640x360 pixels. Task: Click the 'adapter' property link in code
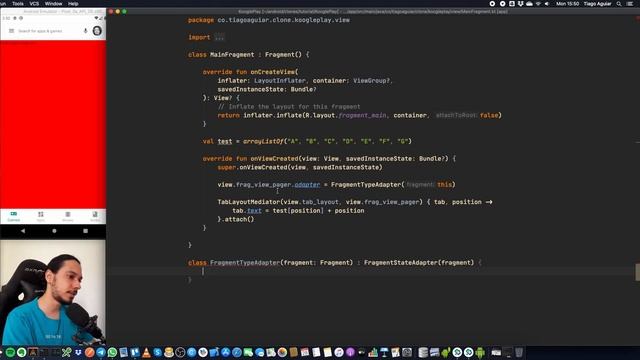tap(307, 184)
